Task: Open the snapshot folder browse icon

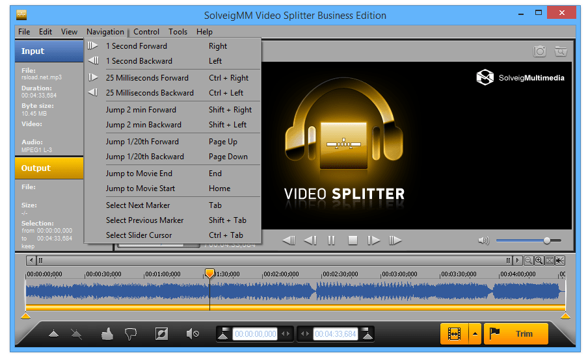Action: tap(561, 51)
